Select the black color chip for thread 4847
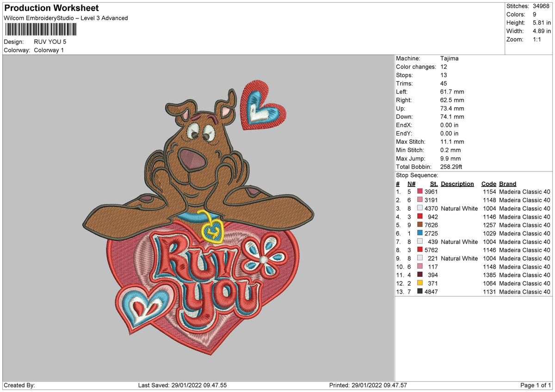 tap(420, 292)
